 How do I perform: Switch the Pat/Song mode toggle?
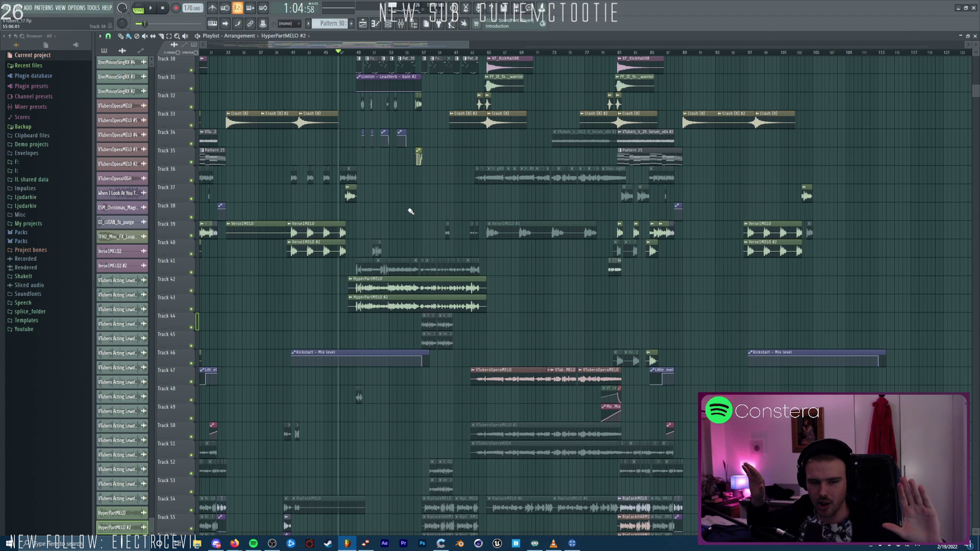(x=138, y=9)
